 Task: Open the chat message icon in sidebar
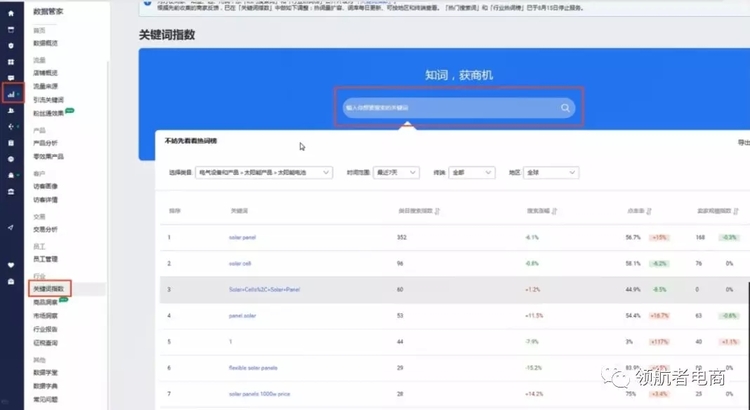coord(11,78)
